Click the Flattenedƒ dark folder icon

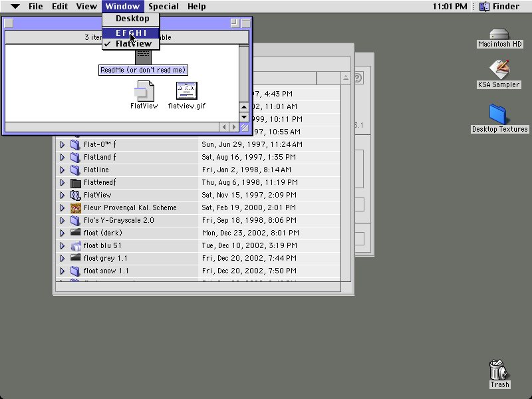pos(75,182)
